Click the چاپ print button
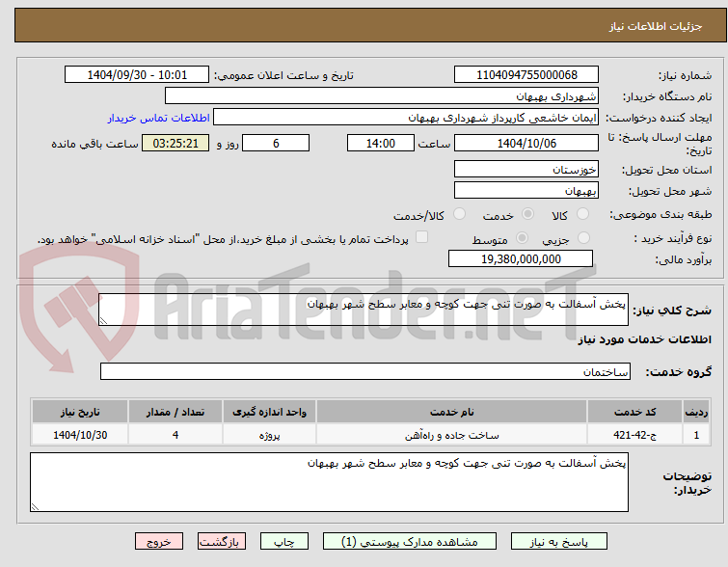Screen dimensions: 728x567 pos(284,542)
